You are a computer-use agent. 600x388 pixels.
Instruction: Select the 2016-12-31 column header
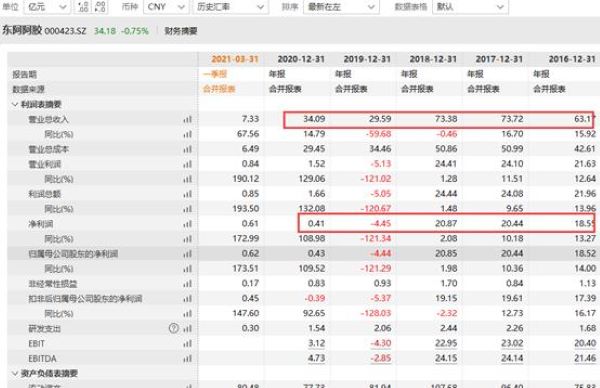(x=572, y=59)
